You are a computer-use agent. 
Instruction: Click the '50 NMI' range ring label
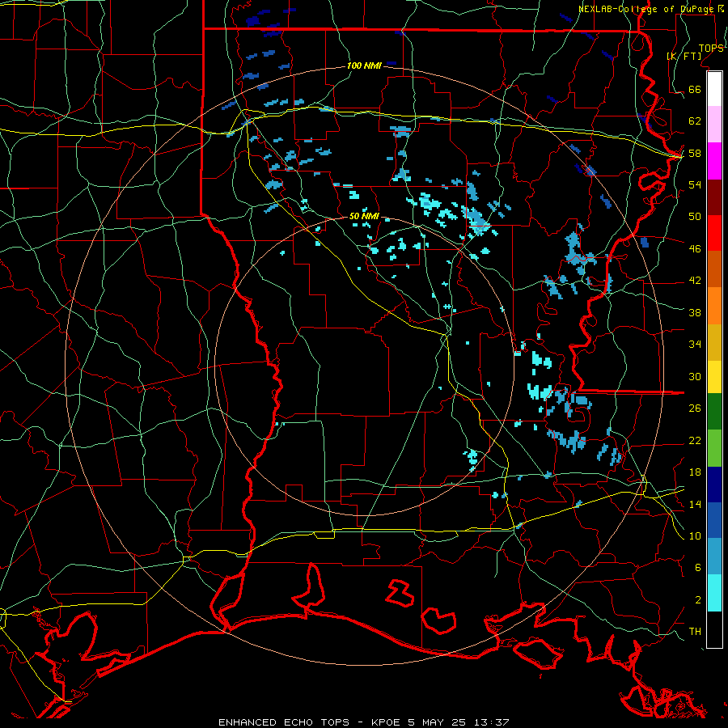coord(364,216)
